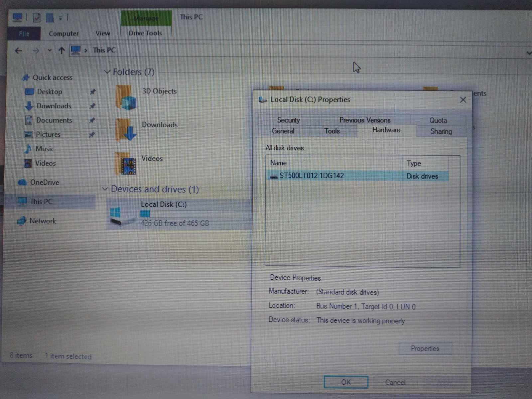
Task: Close the Local Disk (C:) Properties dialog
Action: pos(463,100)
